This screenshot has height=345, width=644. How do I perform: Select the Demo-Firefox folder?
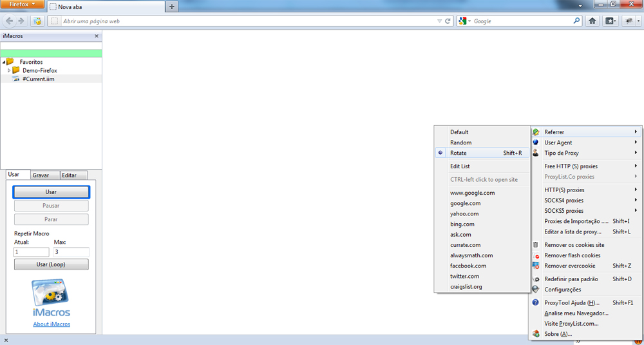40,71
